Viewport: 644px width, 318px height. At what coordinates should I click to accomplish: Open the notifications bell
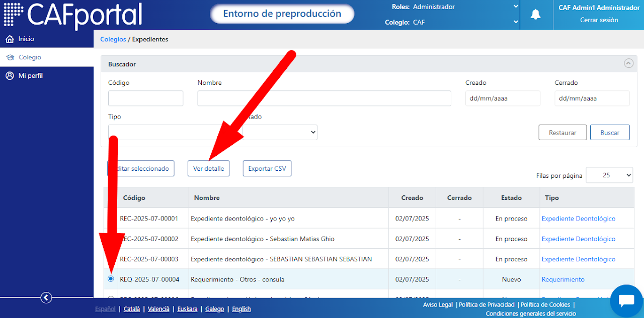point(535,15)
